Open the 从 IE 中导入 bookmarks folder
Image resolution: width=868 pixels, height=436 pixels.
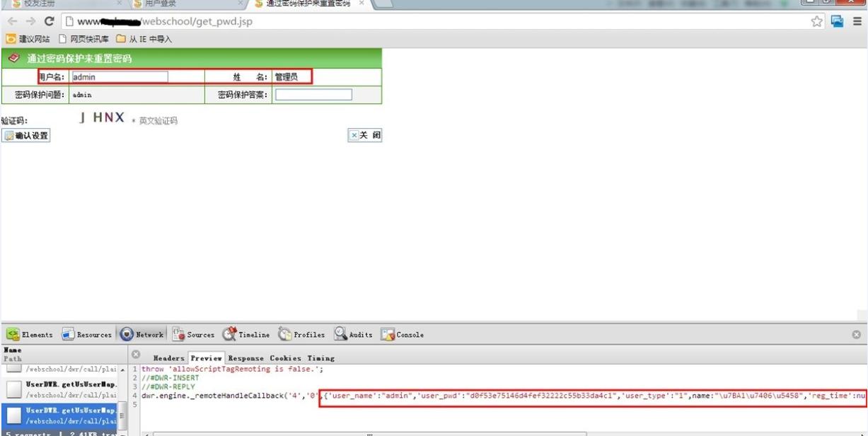click(144, 39)
